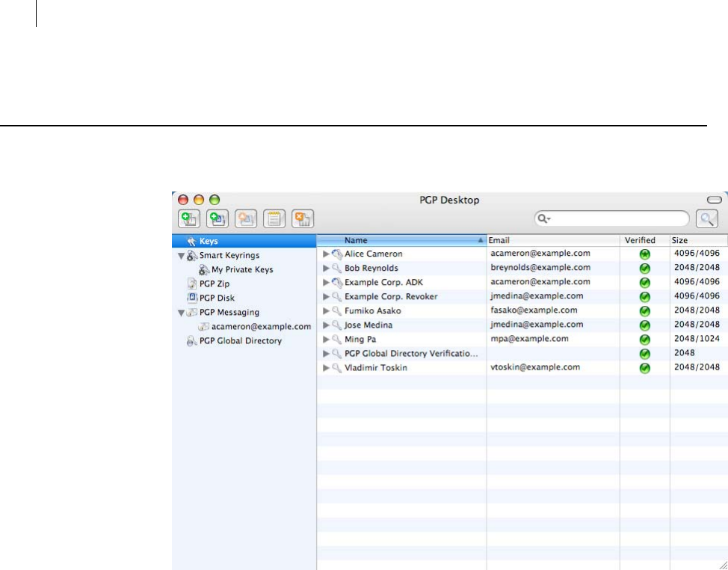728x570 pixels.
Task: Click Alice Cameron's acameron@example.com email cell
Action: 540,254
